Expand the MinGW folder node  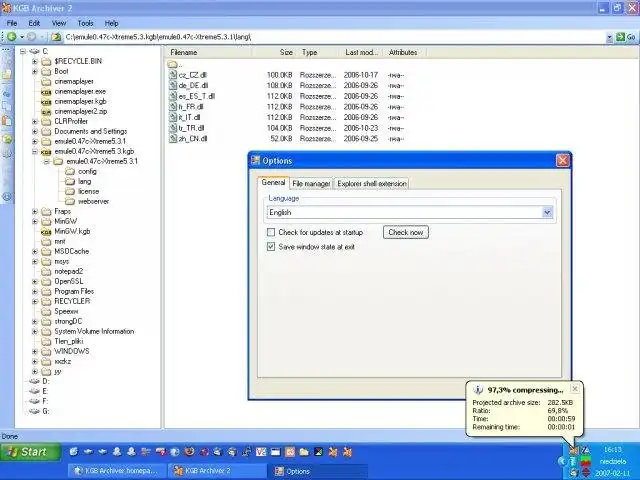point(35,222)
